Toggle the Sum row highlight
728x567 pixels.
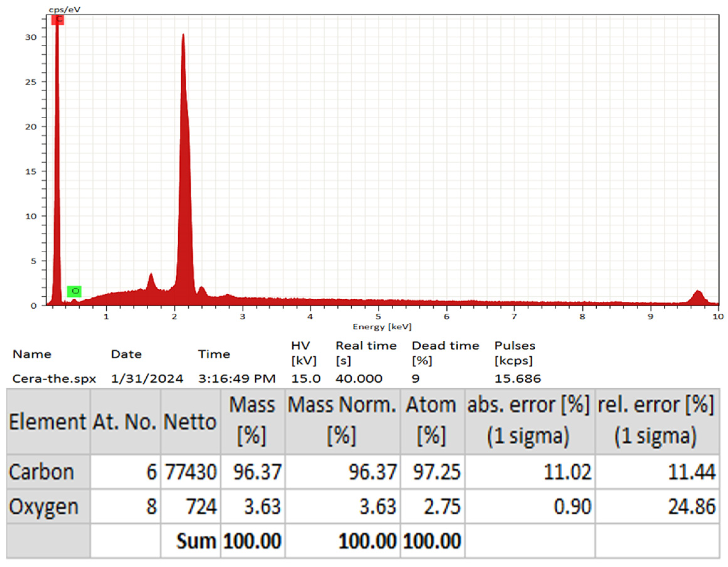coord(197,540)
